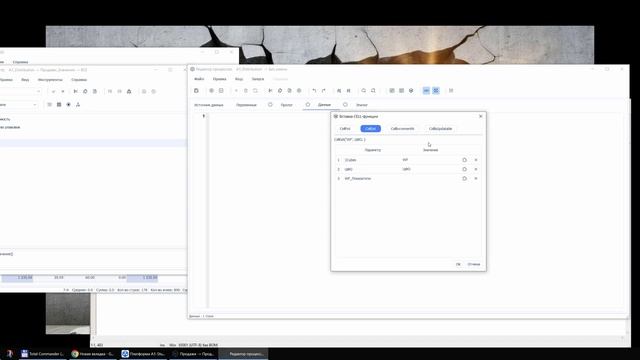
Task: Close the CELL-function insert dialog
Action: (x=480, y=116)
